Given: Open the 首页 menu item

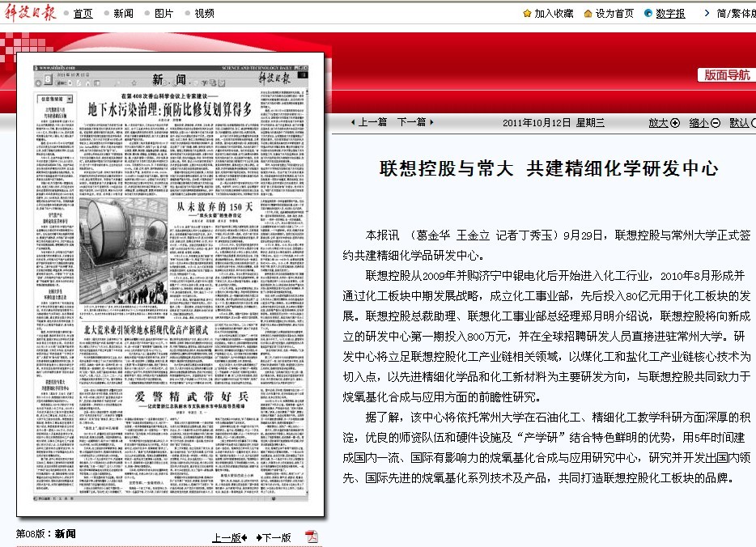Looking at the screenshot, I should tap(83, 14).
